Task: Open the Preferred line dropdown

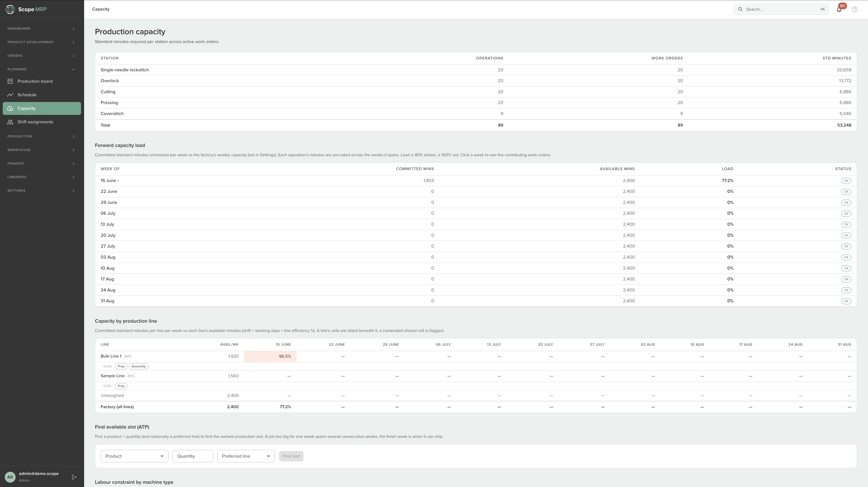Action: [246, 456]
